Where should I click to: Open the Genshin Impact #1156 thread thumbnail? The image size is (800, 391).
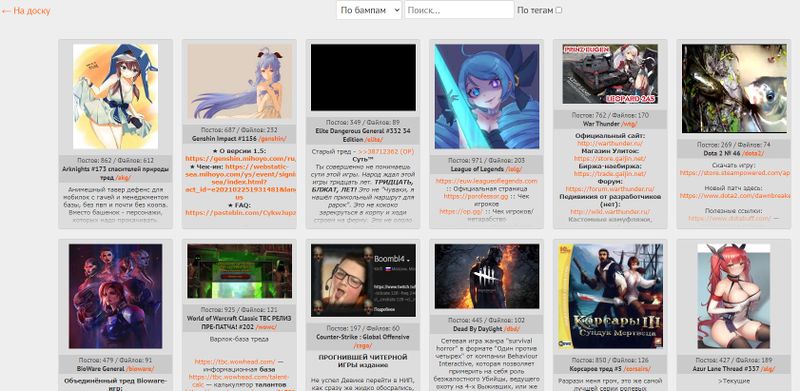pos(239,81)
